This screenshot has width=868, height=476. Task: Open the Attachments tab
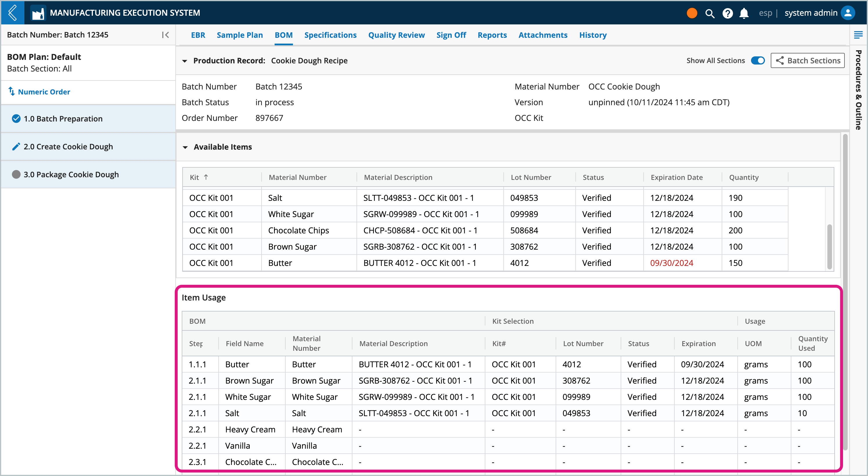tap(543, 35)
